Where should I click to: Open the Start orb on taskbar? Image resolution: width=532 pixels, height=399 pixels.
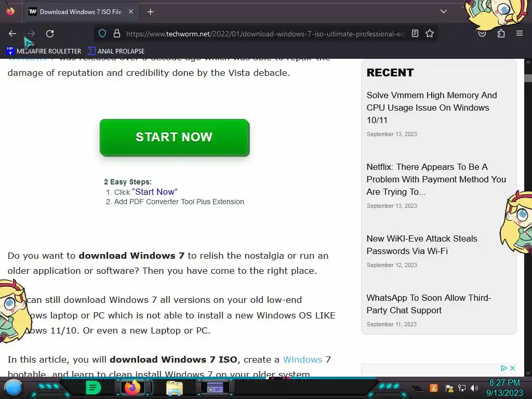[x=14, y=388]
